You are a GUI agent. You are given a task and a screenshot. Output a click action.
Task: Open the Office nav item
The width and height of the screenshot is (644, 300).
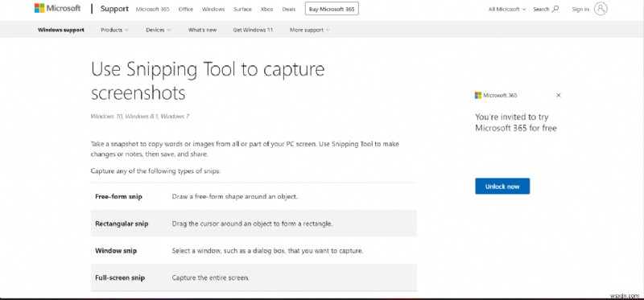(x=186, y=9)
